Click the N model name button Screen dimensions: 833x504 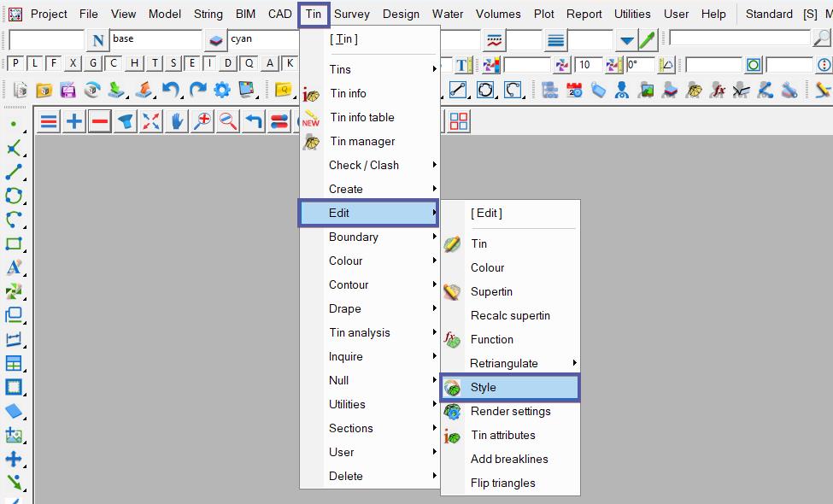[98, 40]
